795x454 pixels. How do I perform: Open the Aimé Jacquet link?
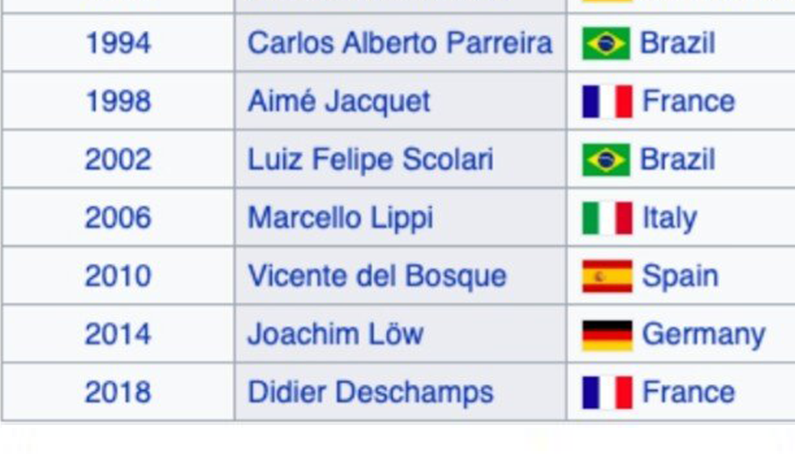(339, 101)
